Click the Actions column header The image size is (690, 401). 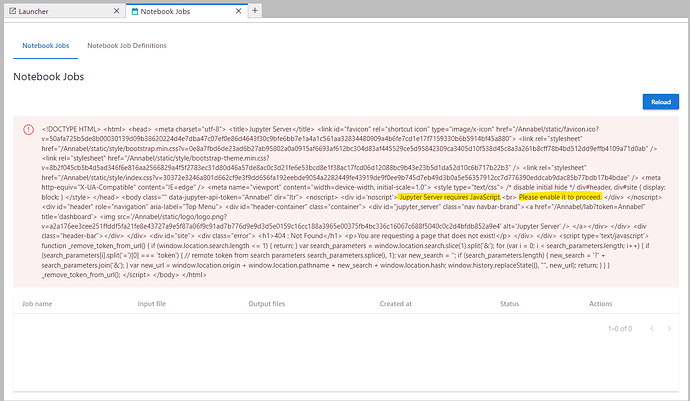tap(601, 304)
